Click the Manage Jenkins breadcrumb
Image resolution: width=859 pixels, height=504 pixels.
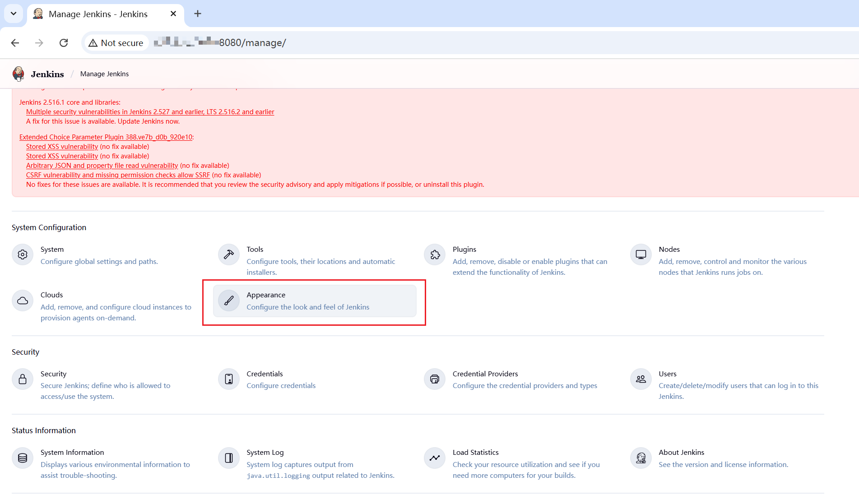click(104, 74)
